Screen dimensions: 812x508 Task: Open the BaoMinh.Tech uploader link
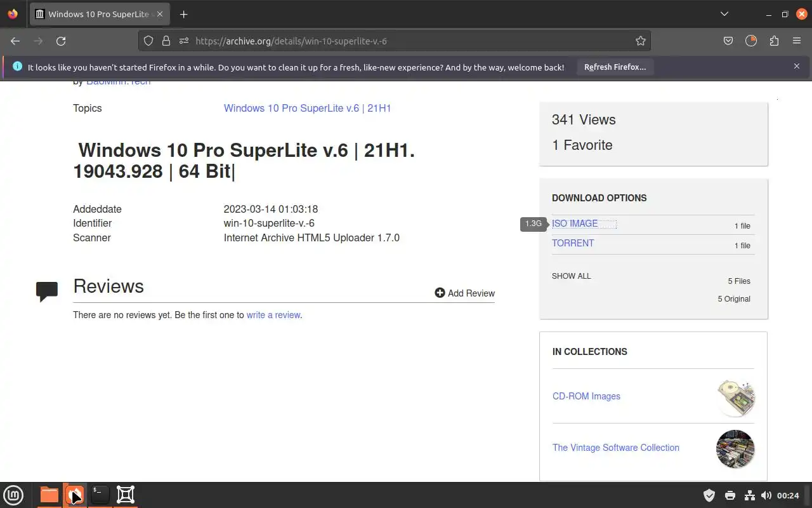tap(118, 82)
